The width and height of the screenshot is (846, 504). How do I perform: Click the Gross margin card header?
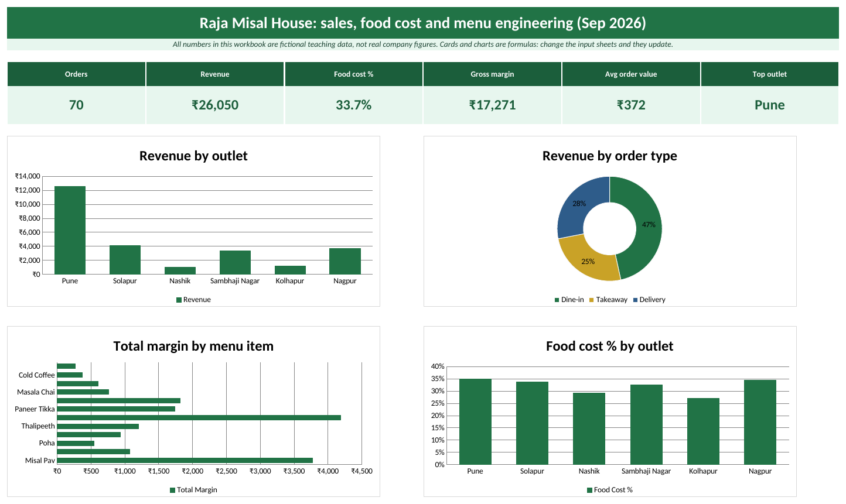point(492,74)
